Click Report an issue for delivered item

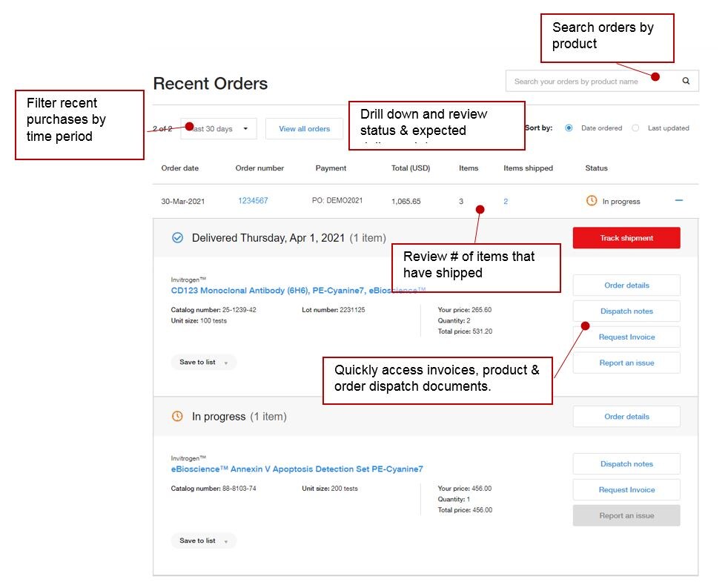tap(626, 363)
